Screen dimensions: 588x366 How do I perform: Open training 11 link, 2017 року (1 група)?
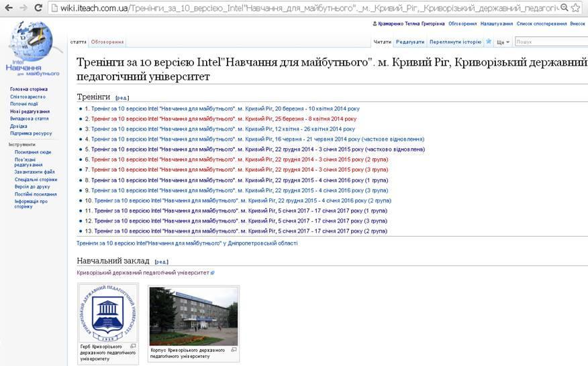[241, 210]
